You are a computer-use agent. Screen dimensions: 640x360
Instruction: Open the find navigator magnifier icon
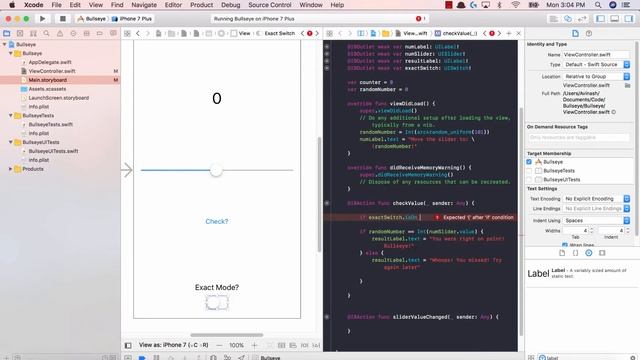(47, 33)
